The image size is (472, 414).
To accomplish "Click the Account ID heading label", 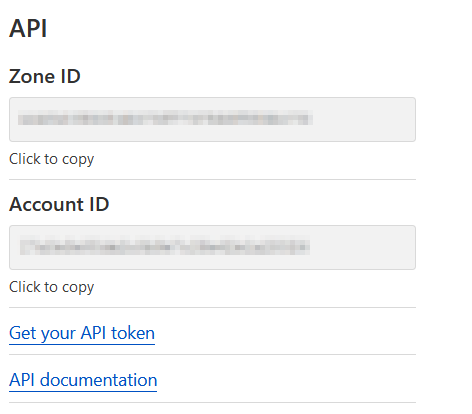I will coord(59,204).
